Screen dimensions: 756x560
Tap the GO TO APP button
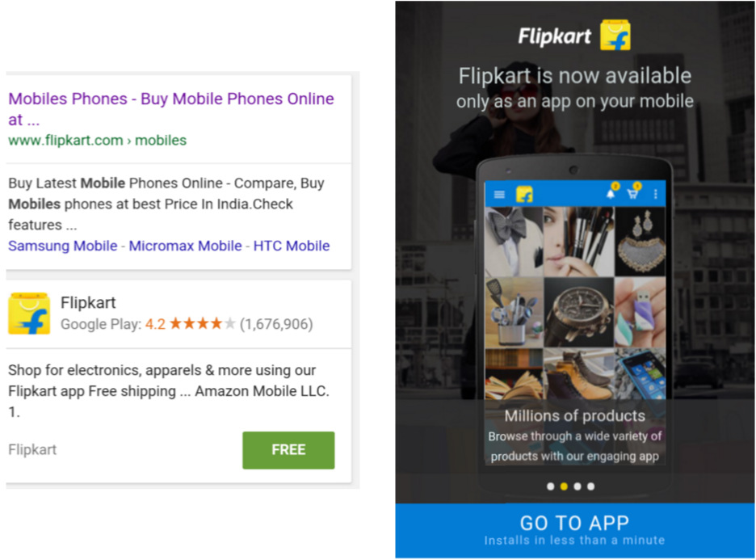[575, 530]
